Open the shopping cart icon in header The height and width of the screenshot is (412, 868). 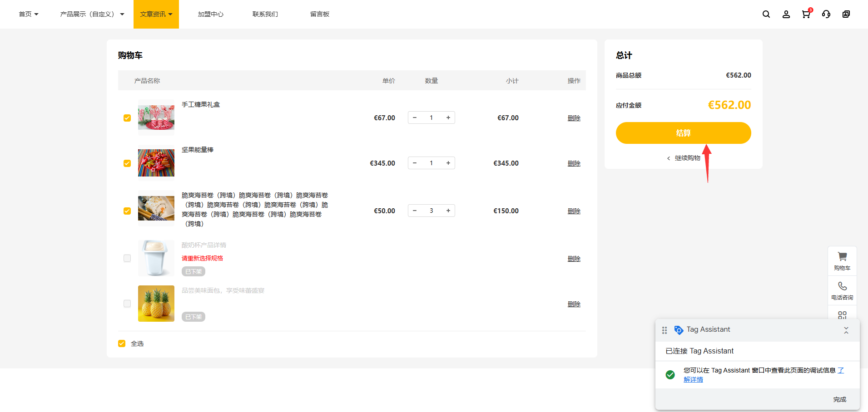[806, 14]
